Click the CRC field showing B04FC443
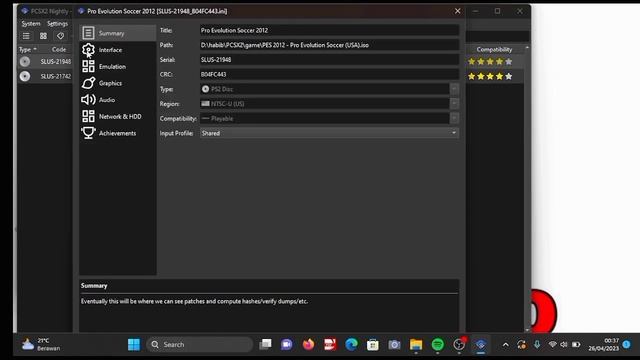 click(329, 74)
